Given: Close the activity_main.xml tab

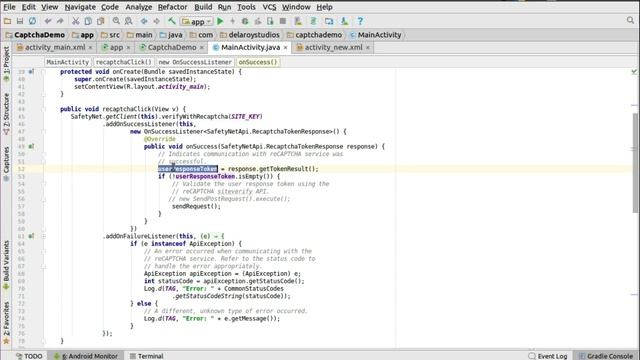Looking at the screenshot, I should point(91,48).
